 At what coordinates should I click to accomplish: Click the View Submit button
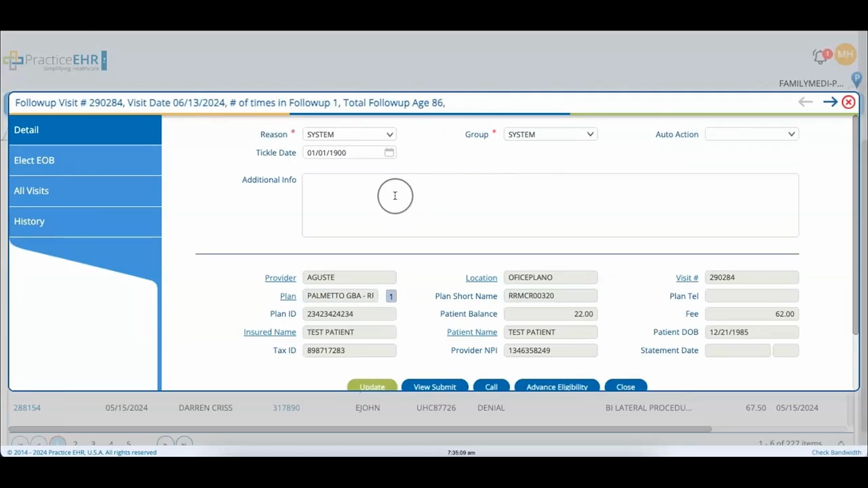(435, 386)
